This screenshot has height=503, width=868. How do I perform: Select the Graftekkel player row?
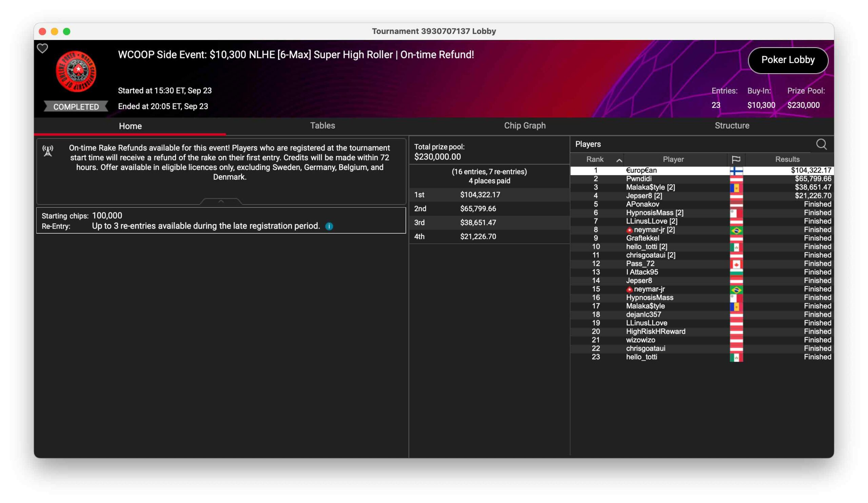(643, 238)
